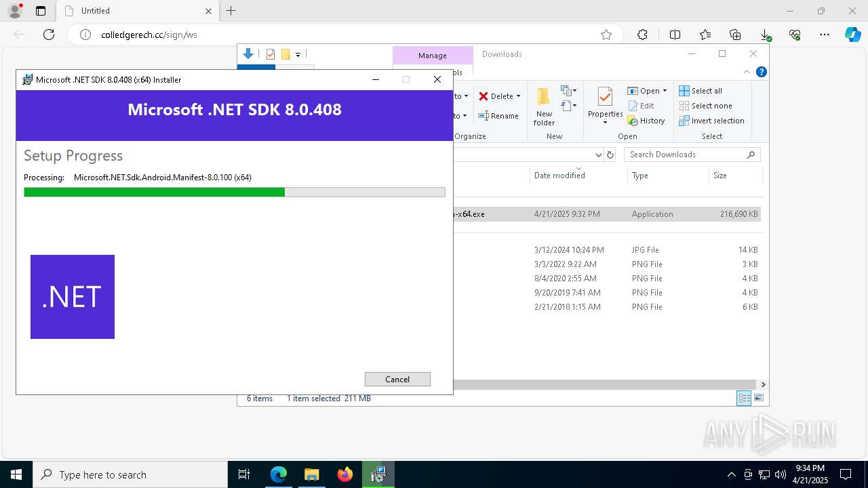Screen dimensions: 868x488
Task: Open Explorer Quick Access toolbar dropdown
Action: [x=298, y=55]
